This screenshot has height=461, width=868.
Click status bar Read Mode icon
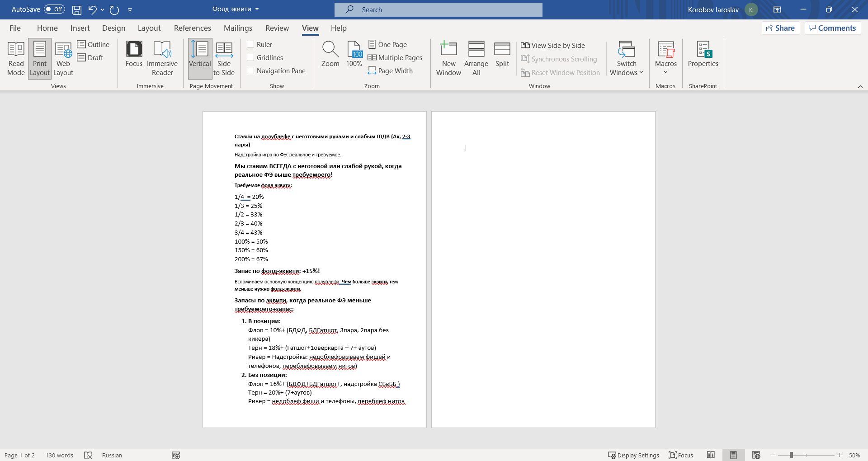click(x=711, y=455)
